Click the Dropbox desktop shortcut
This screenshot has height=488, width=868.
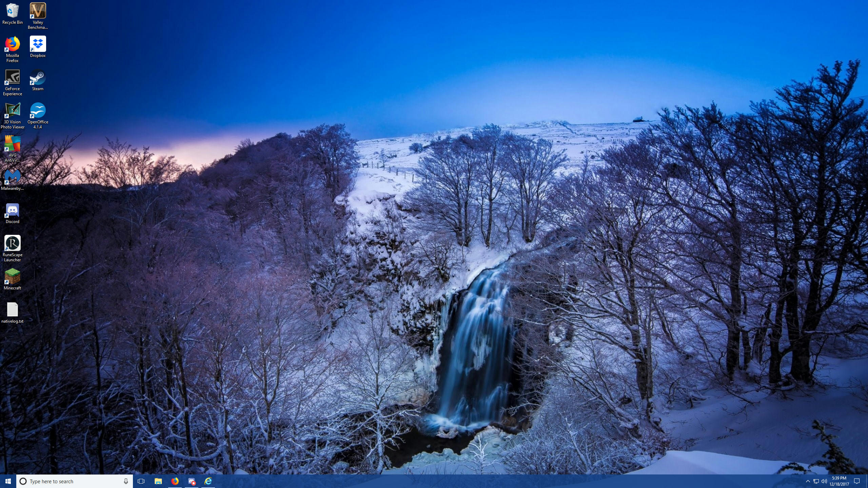pyautogui.click(x=38, y=47)
